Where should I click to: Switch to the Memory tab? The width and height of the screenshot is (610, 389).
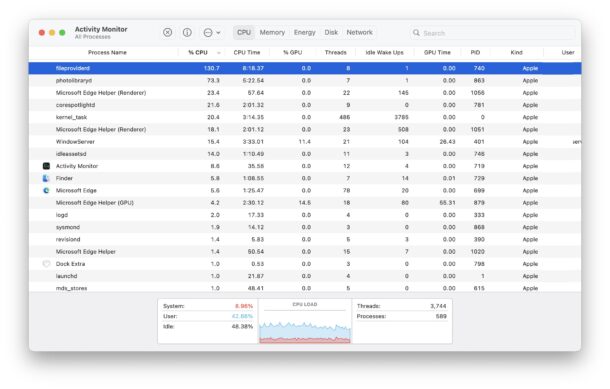[272, 32]
